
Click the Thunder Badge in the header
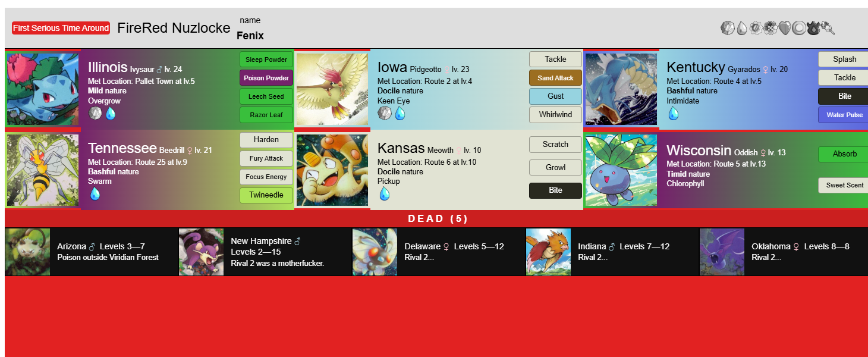[x=756, y=28]
